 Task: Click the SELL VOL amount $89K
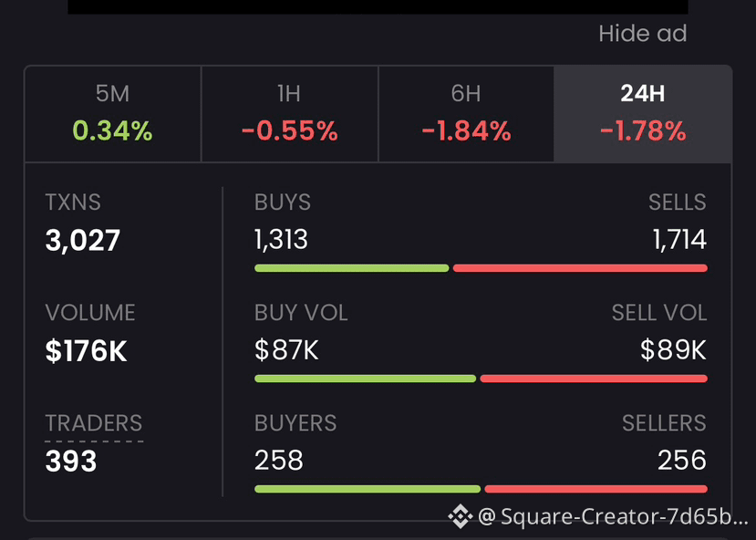click(x=673, y=350)
